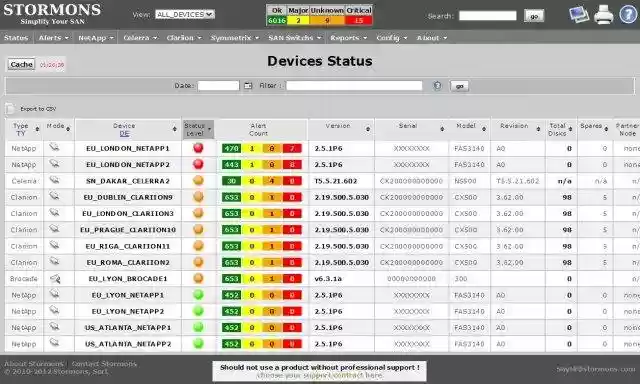The height and width of the screenshot is (384, 640).
Task: Click mode icon for US_ATLANTA_NETAPP2
Action: coord(54,343)
